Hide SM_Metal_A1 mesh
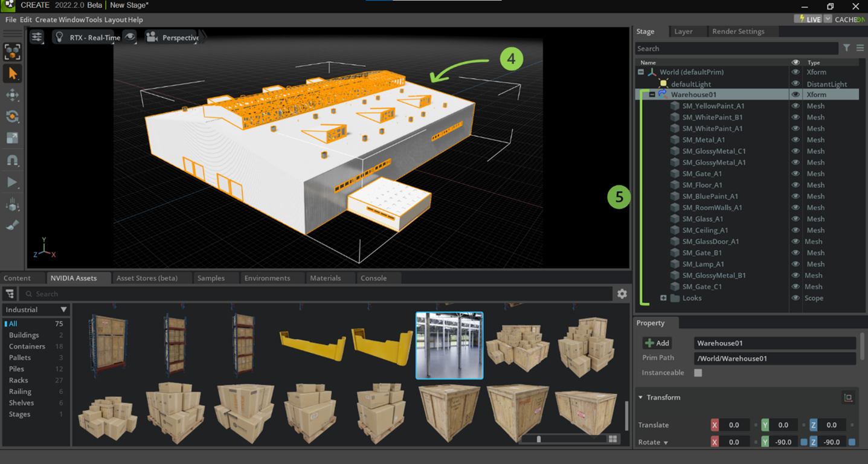Image resolution: width=868 pixels, height=464 pixels. tap(796, 140)
